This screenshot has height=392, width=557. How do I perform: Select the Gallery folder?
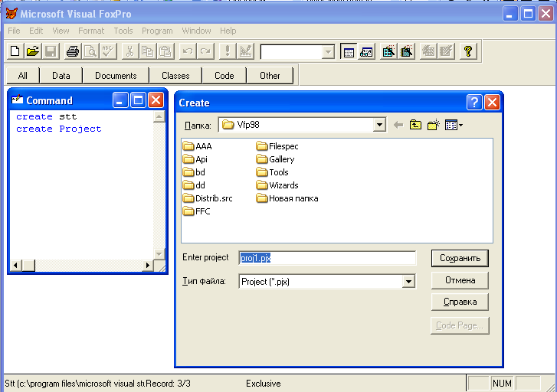(275, 159)
